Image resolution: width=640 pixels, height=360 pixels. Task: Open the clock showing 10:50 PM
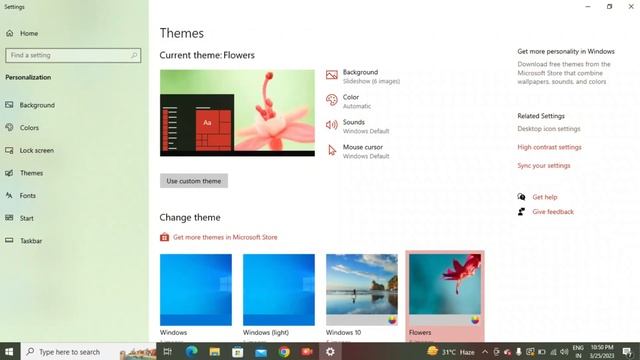tap(602, 351)
